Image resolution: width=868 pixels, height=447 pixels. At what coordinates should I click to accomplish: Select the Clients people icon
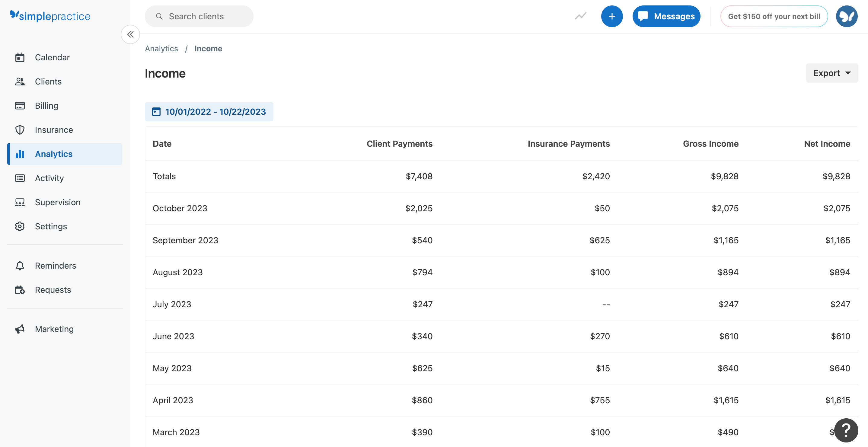(x=20, y=81)
